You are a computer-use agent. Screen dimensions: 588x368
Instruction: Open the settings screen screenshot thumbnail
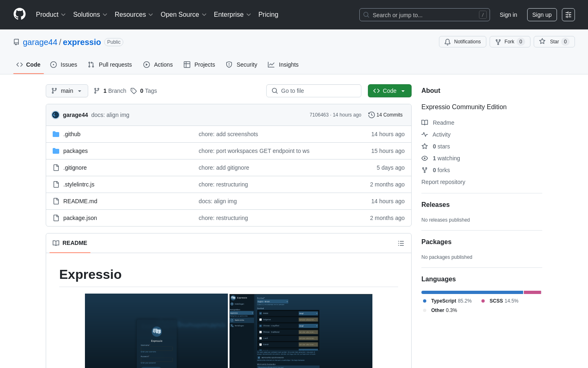point(301,331)
